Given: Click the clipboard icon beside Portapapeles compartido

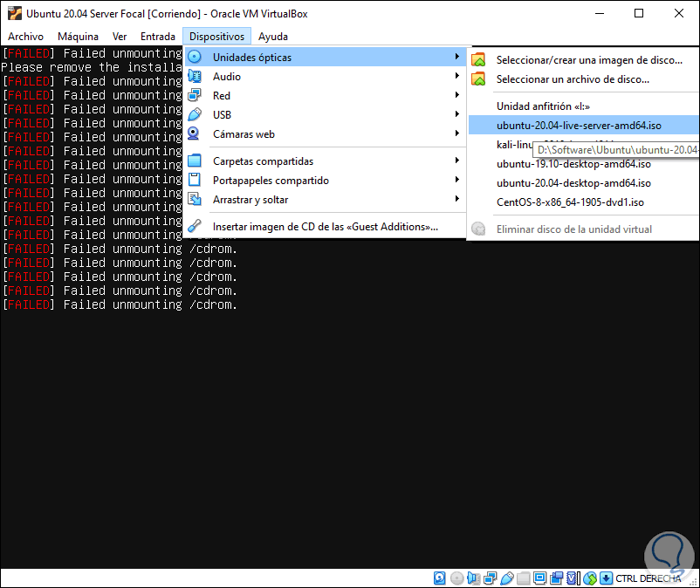Looking at the screenshot, I should pos(195,180).
